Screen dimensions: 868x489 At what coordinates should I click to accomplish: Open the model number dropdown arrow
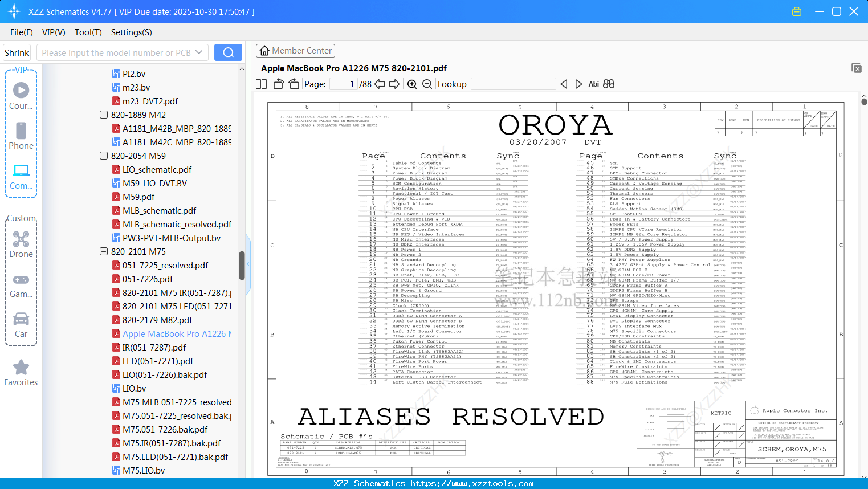(x=199, y=52)
